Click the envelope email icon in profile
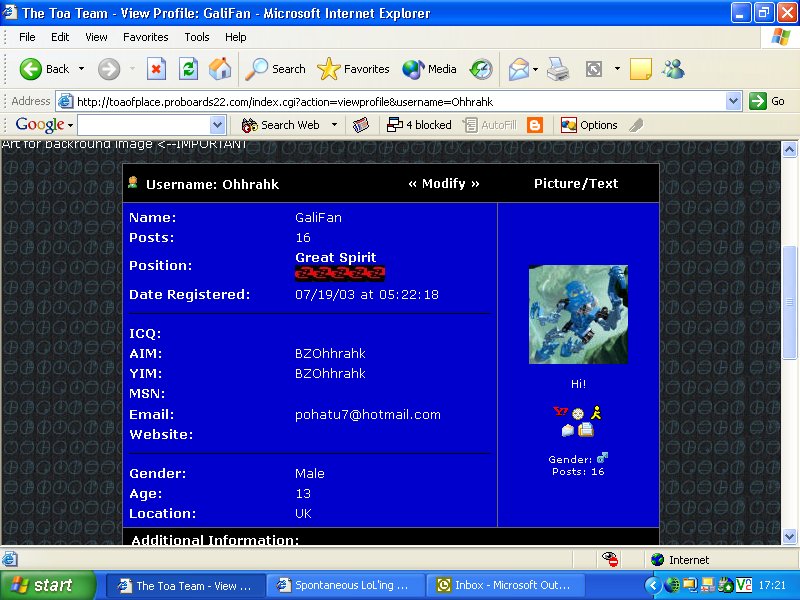This screenshot has width=800, height=600. 568,431
